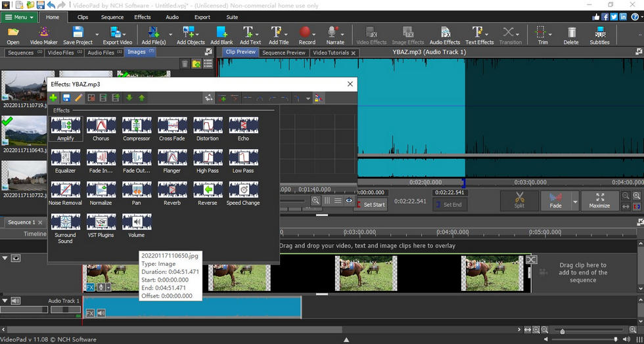Screen dimensions: 644x344
Task: Switch to the Clips ribbon tab
Action: (x=83, y=17)
